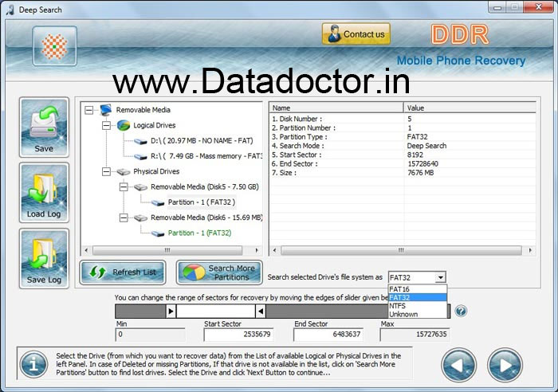Collapse the Disk6 Removable Media node
558x392 pixels.
pyautogui.click(x=124, y=218)
